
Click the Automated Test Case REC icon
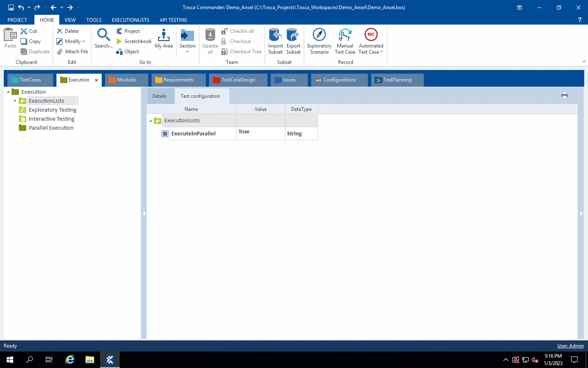click(371, 35)
